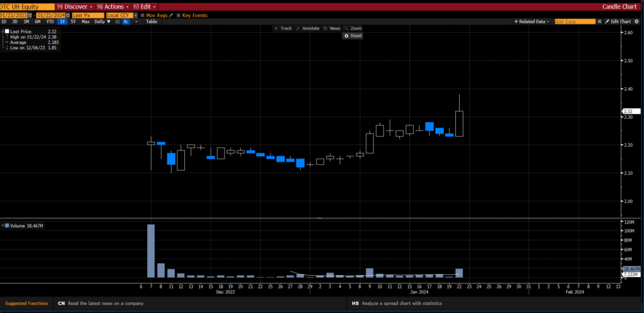Click the Edit Chart button
This screenshot has width=644, height=313.
click(x=618, y=21)
